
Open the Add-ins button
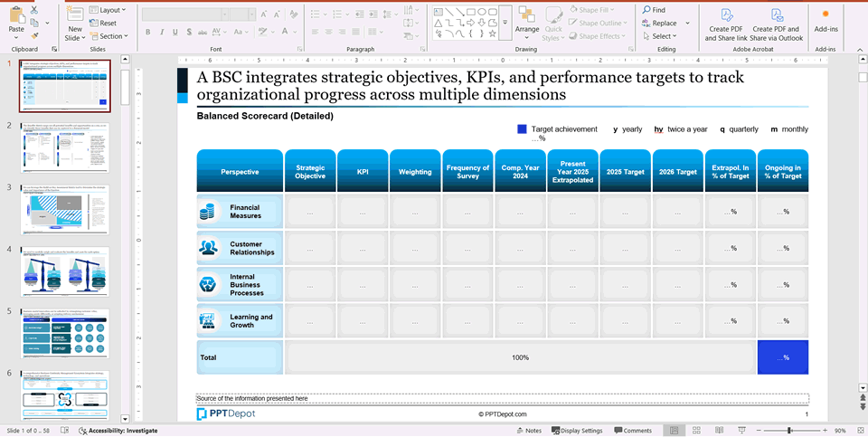pos(826,20)
